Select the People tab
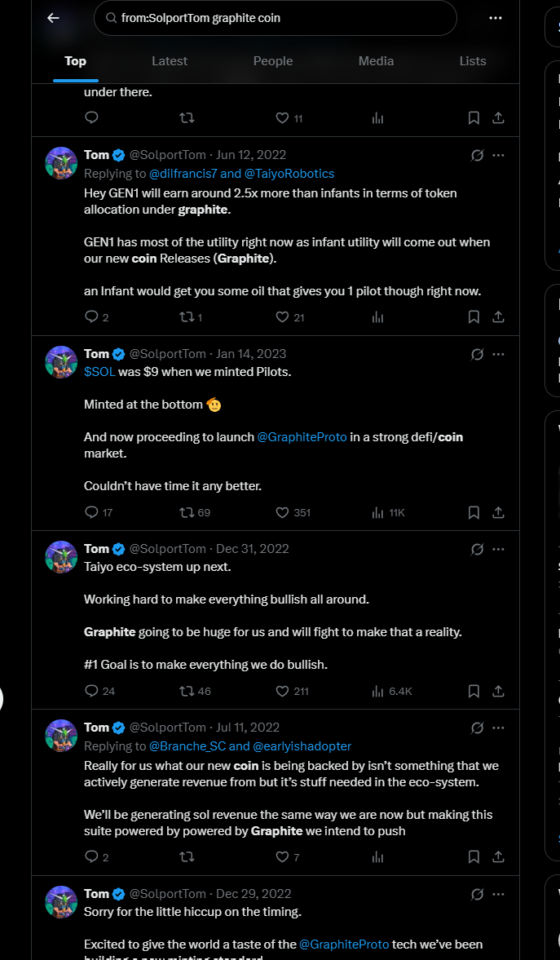The width and height of the screenshot is (560, 960). click(273, 61)
